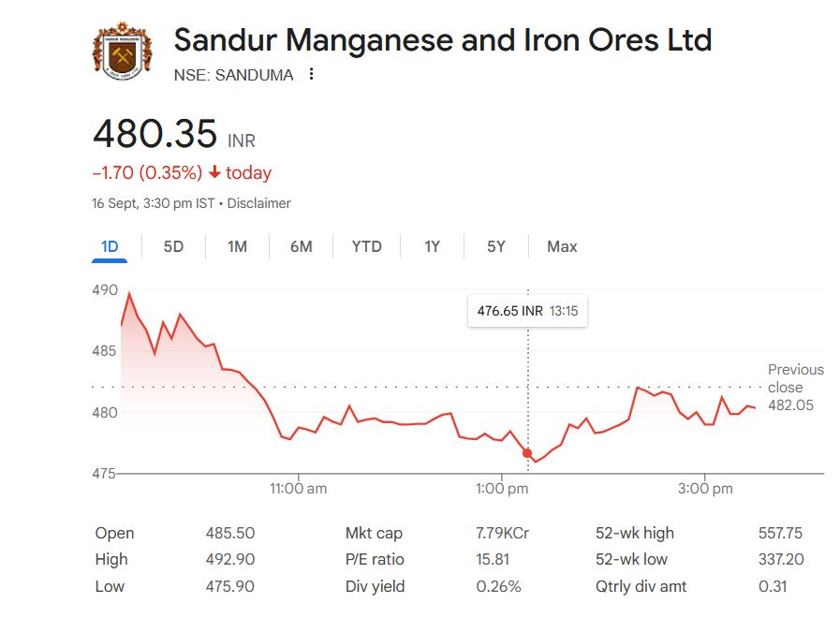Viewport: 840px width, 633px height.
Task: Switch to the 5D chart tab
Action: (173, 246)
